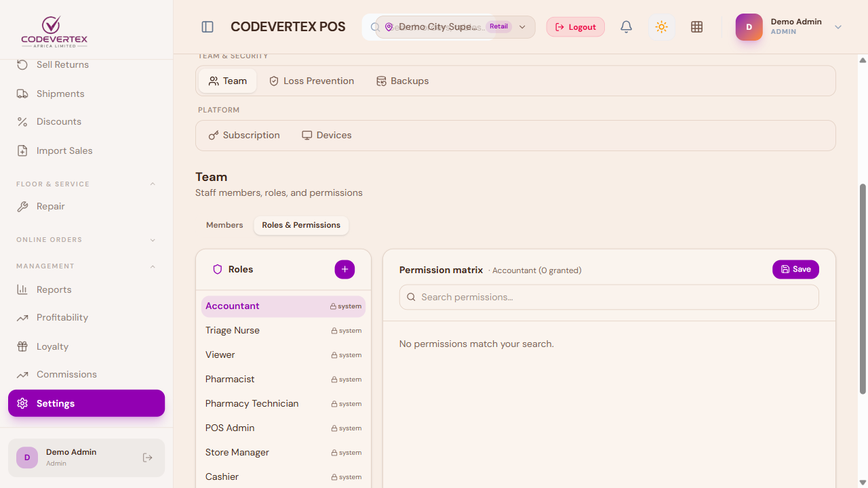Switch to the Members tab

224,225
